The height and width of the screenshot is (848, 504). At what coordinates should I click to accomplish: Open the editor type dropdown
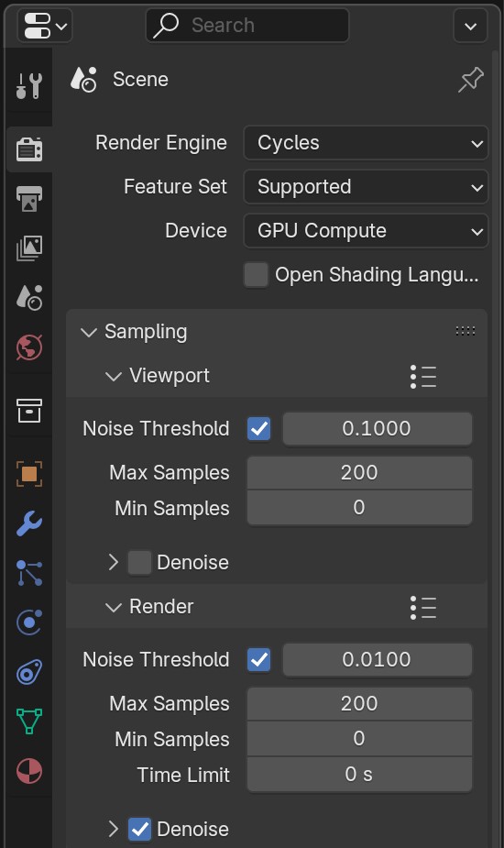click(x=45, y=26)
